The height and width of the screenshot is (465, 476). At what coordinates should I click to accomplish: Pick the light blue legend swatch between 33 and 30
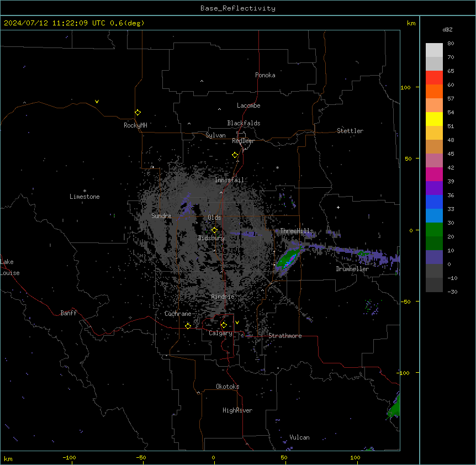[434, 215]
